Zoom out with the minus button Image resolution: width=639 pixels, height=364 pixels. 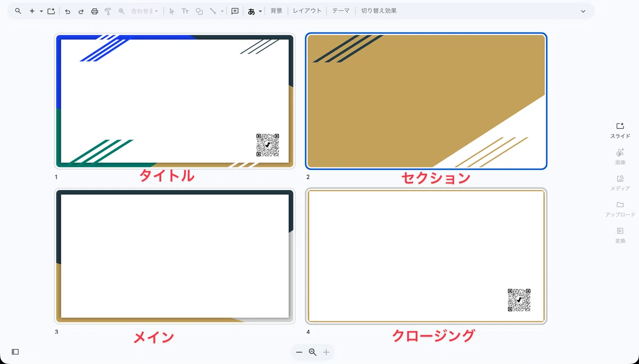(299, 352)
